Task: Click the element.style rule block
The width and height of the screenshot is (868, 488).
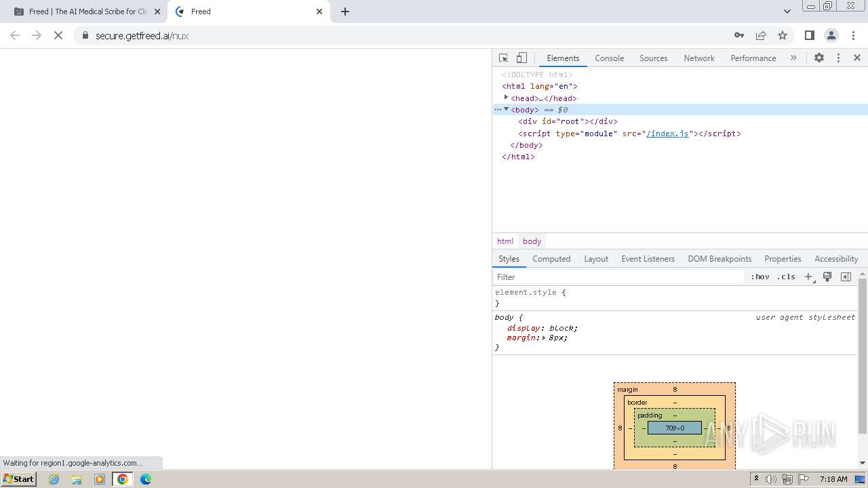Action: [x=675, y=298]
